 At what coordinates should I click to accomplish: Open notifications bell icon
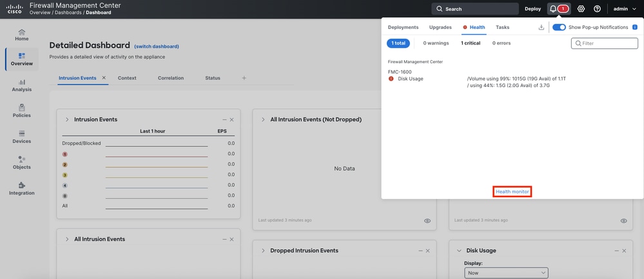click(x=553, y=8)
